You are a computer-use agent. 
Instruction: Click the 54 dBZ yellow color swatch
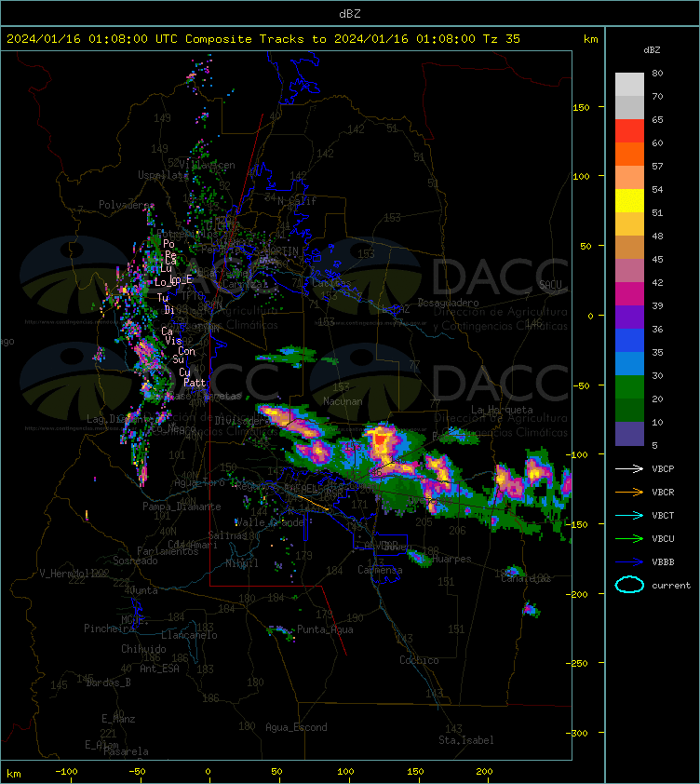coord(629,200)
